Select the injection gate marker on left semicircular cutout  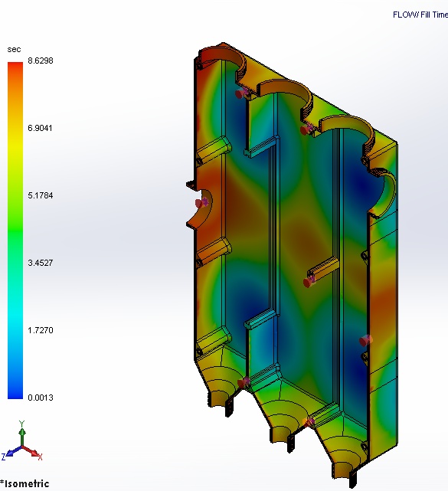(202, 203)
